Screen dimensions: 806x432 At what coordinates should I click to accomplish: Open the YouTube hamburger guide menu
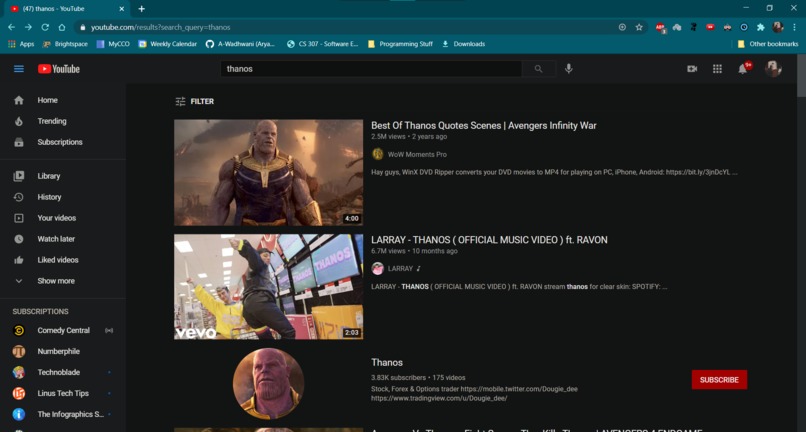tap(19, 69)
